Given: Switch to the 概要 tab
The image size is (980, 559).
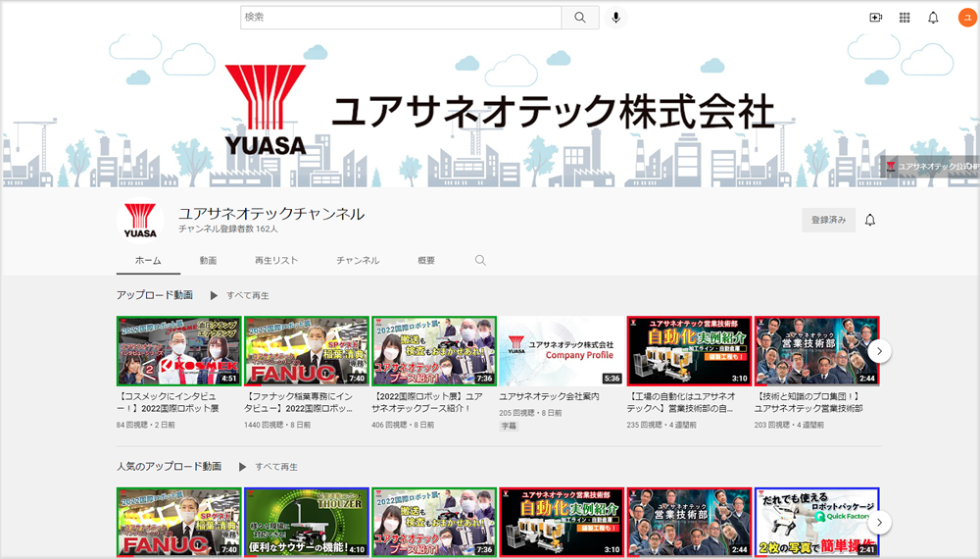Looking at the screenshot, I should [x=426, y=260].
